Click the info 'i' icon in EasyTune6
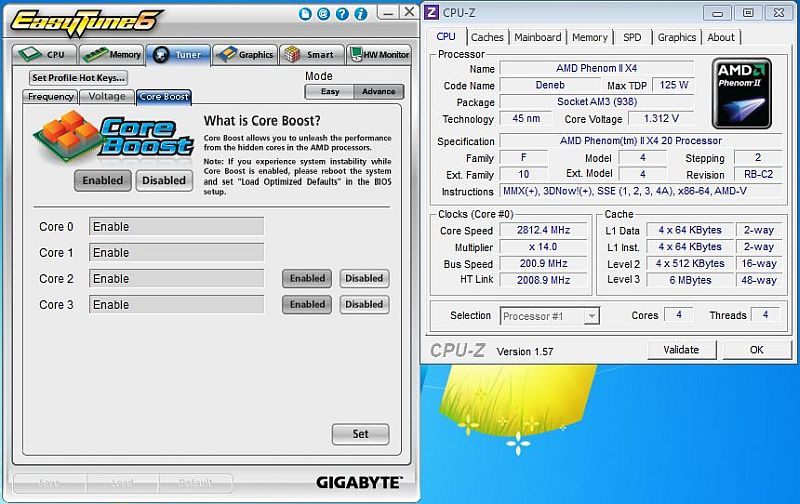Image resolution: width=800 pixels, height=504 pixels. click(361, 14)
